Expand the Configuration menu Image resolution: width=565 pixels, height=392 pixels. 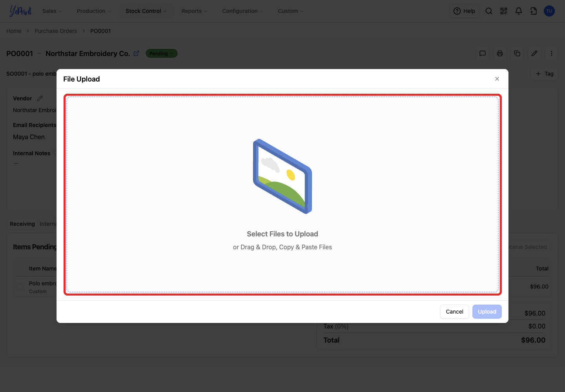tap(242, 11)
